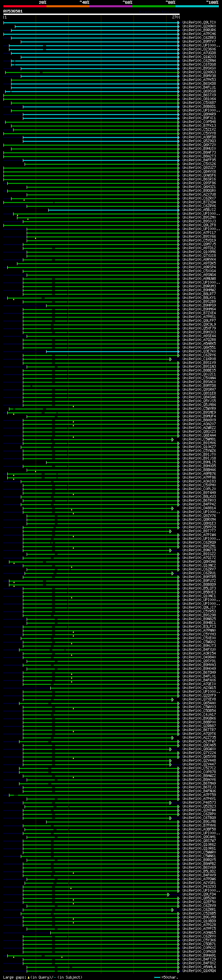This screenshot has width=222, height=980.
Task: Open hit UniRef100_Q2A9K0
Action: click(199, 26)
